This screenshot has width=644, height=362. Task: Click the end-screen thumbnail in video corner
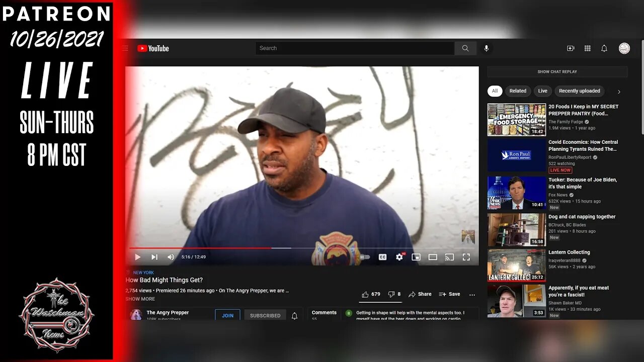pos(468,236)
